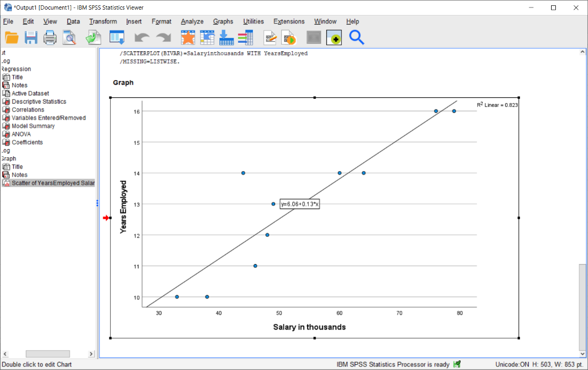Open the Insert menu
588x370 pixels.
point(134,21)
